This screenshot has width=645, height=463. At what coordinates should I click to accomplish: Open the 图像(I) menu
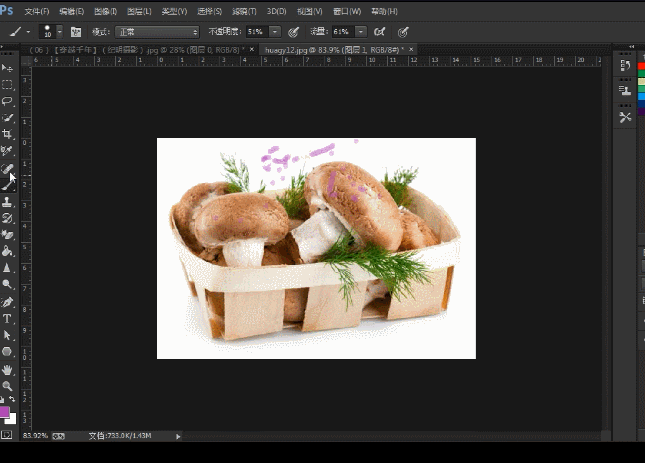click(105, 12)
